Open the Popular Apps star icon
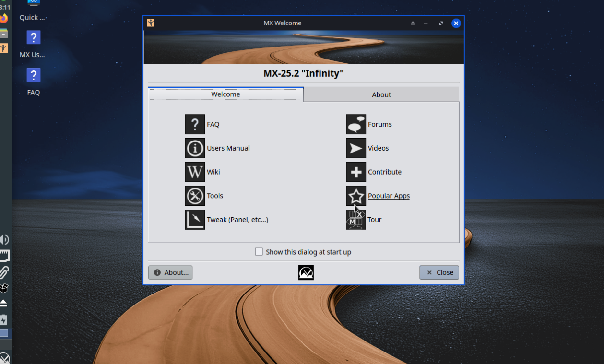 tap(356, 196)
